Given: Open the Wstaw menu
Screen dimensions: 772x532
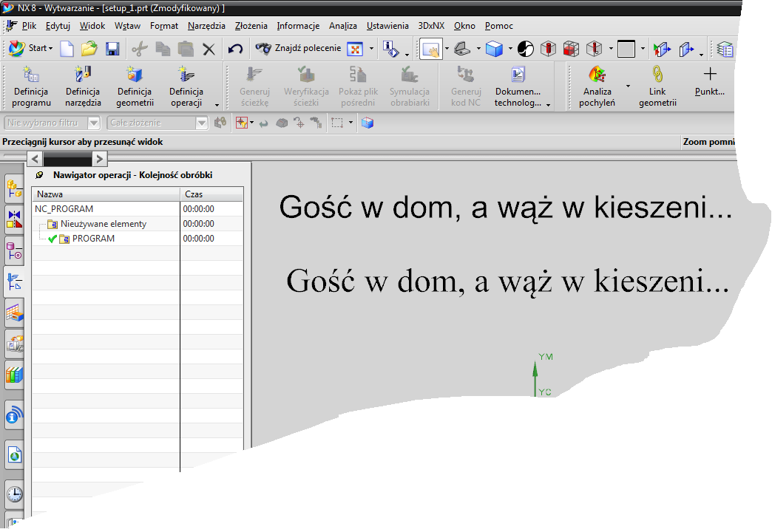Looking at the screenshot, I should pyautogui.click(x=127, y=26).
